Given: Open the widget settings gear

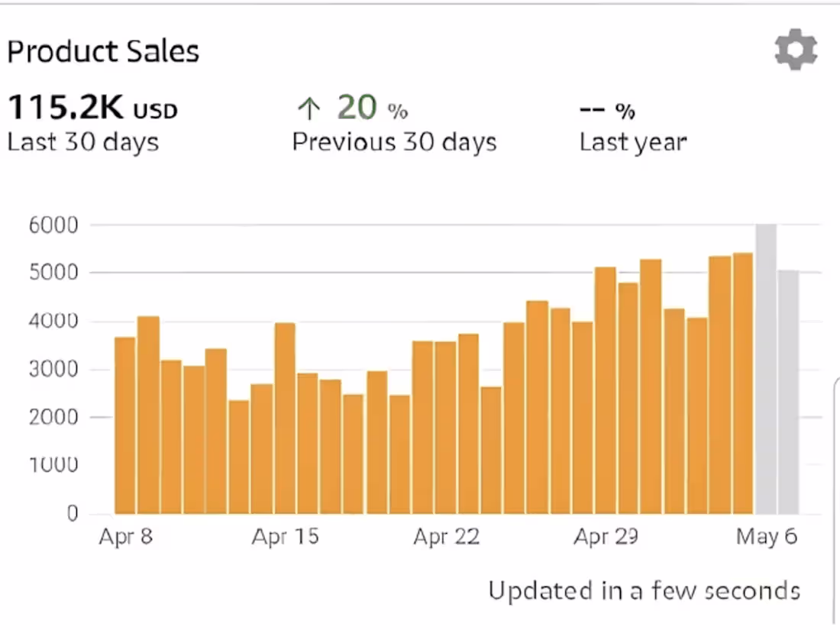Looking at the screenshot, I should (x=796, y=49).
